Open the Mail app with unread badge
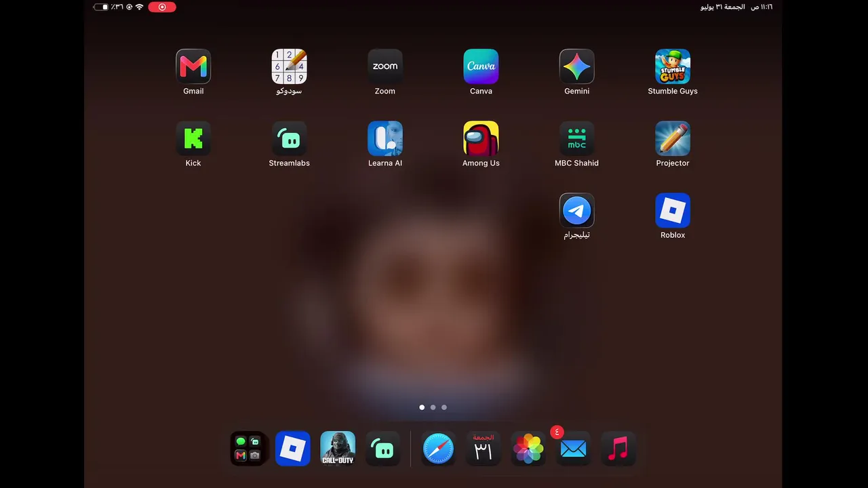 point(573,449)
